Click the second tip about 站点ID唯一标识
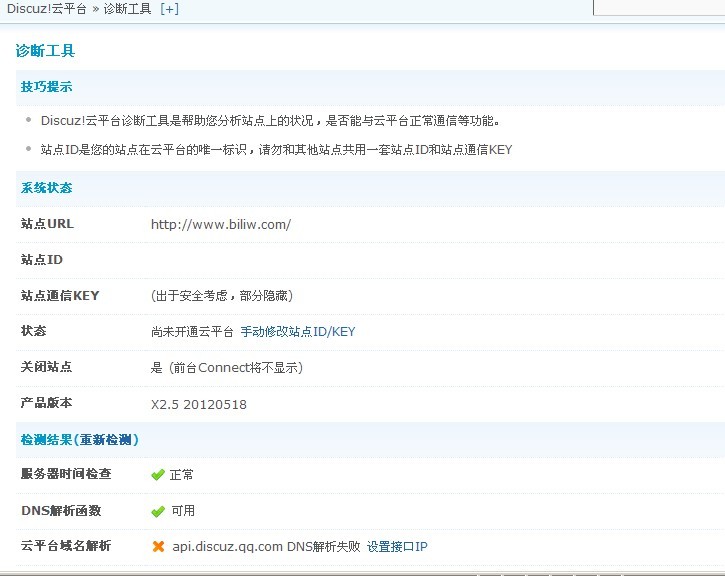 (x=276, y=150)
